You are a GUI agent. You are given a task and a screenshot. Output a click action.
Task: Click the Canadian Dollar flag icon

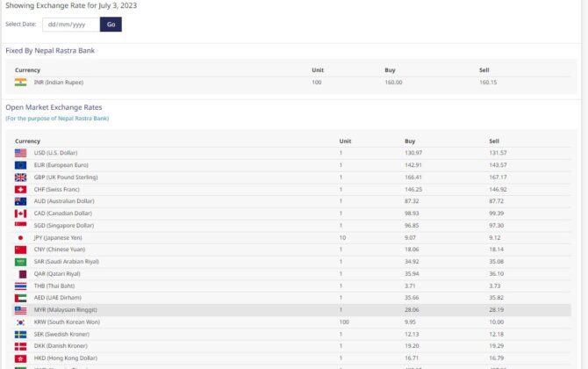[x=20, y=213]
